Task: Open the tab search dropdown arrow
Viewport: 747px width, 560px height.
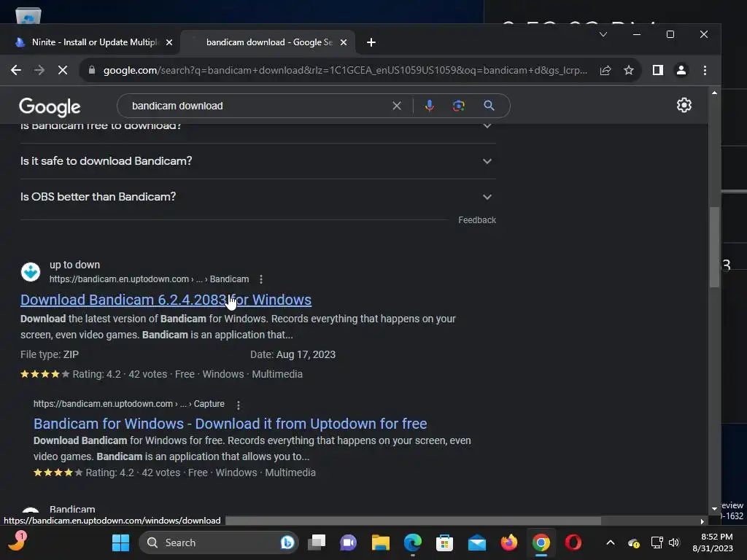Action: click(x=603, y=34)
